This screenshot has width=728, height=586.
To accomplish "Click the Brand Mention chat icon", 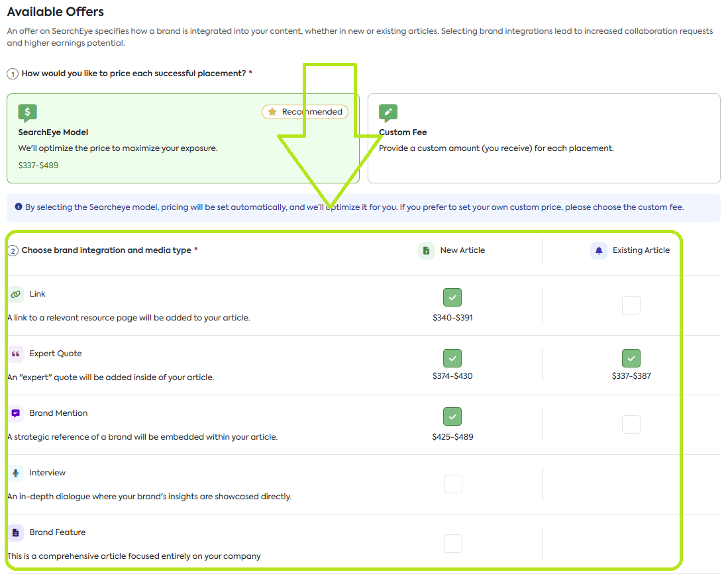I will pyautogui.click(x=16, y=413).
